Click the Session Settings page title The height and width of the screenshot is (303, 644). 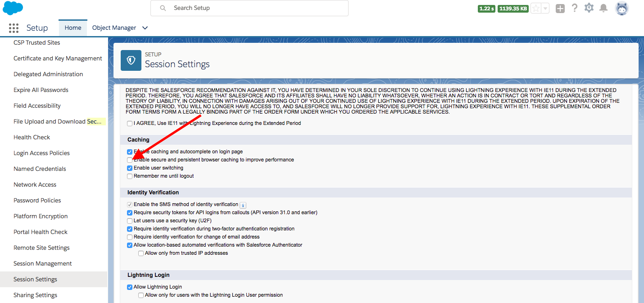[177, 64]
